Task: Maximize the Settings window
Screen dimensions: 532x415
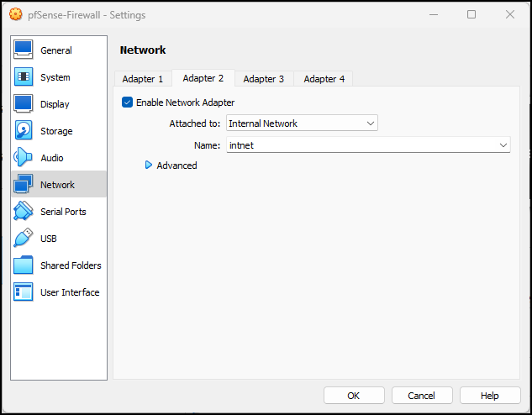Action: pyautogui.click(x=471, y=14)
